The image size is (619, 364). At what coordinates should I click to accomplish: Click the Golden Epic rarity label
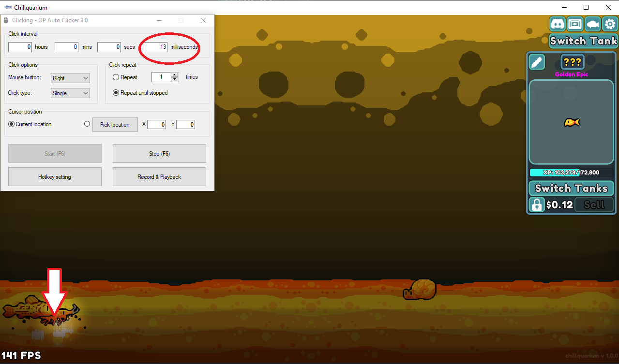(x=572, y=74)
